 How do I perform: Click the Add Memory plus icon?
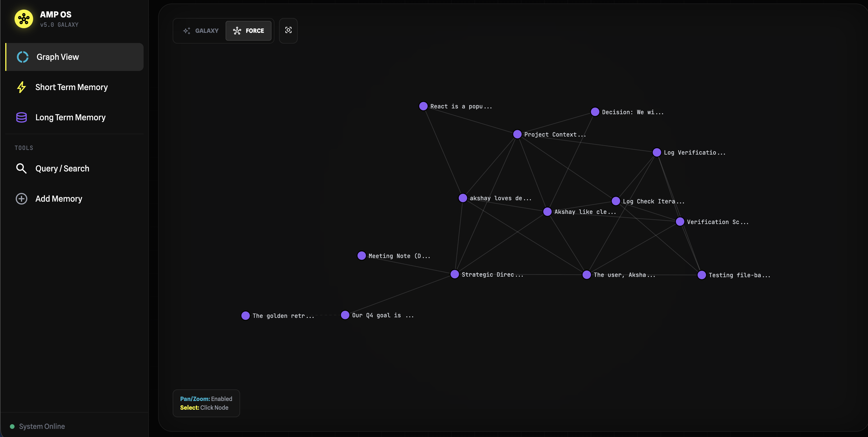point(22,199)
